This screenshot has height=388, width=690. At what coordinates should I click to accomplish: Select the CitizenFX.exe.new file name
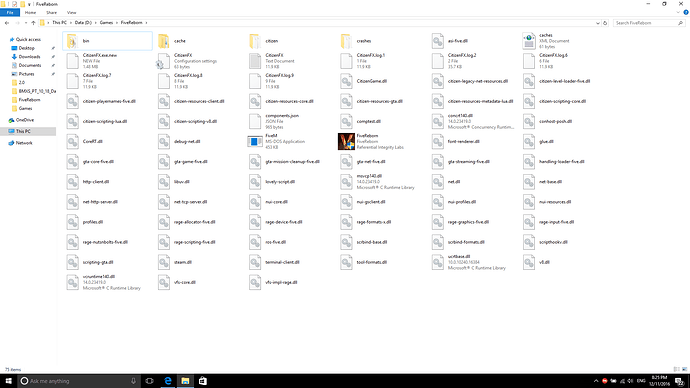click(100, 55)
